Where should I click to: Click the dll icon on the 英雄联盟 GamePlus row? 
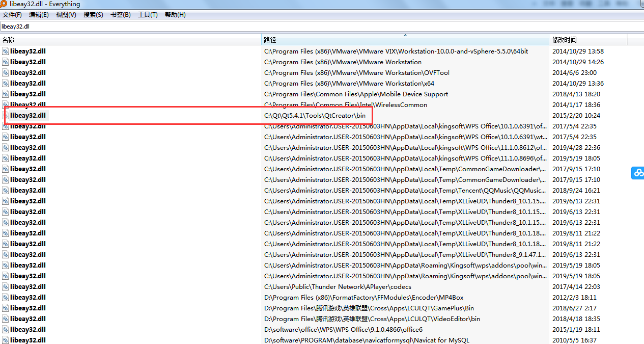point(5,308)
